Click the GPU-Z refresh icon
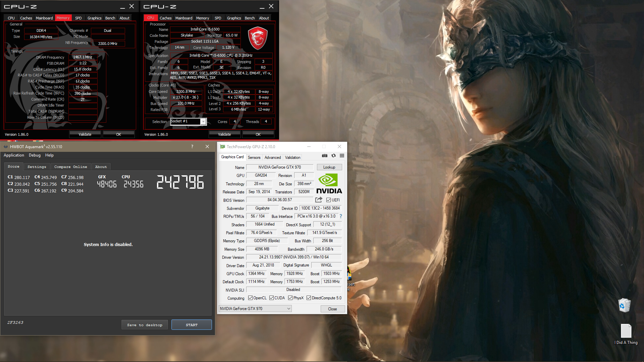Screen dimensions: 644x362 pyautogui.click(x=333, y=156)
